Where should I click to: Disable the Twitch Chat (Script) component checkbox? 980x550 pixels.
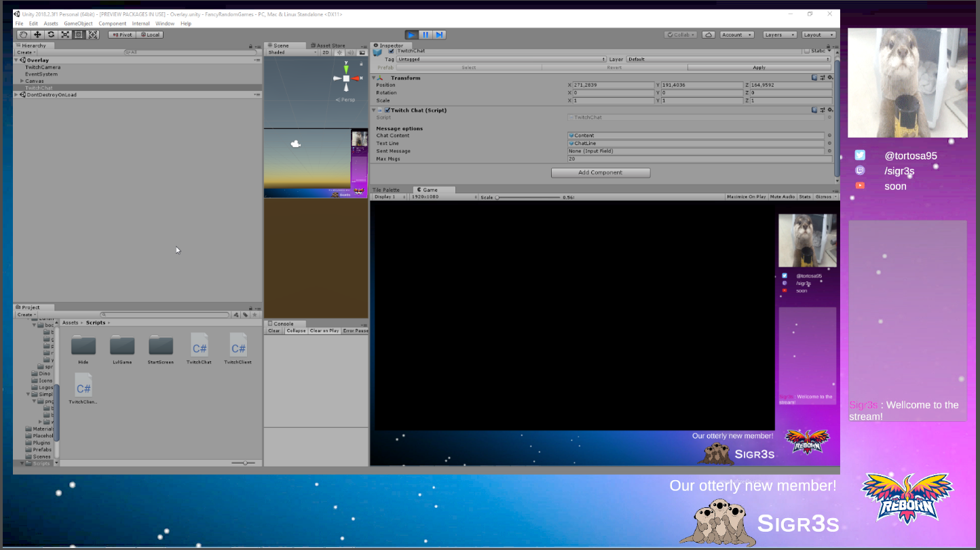coord(388,110)
